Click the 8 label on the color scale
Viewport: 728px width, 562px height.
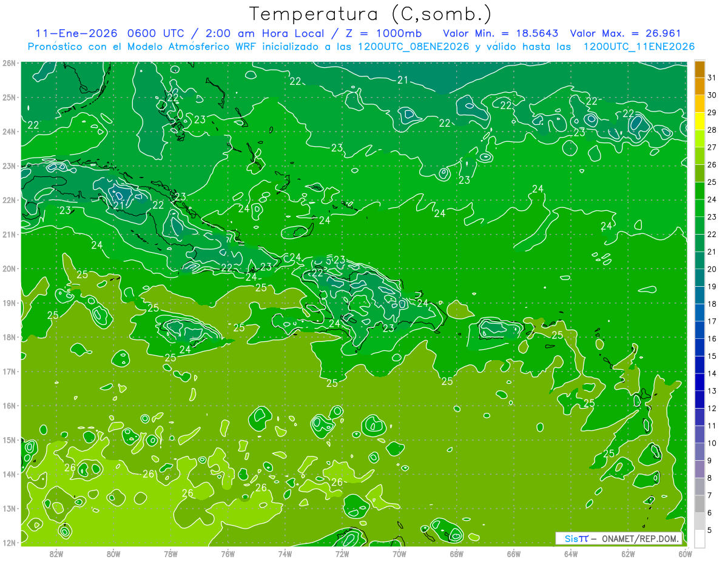tap(710, 478)
